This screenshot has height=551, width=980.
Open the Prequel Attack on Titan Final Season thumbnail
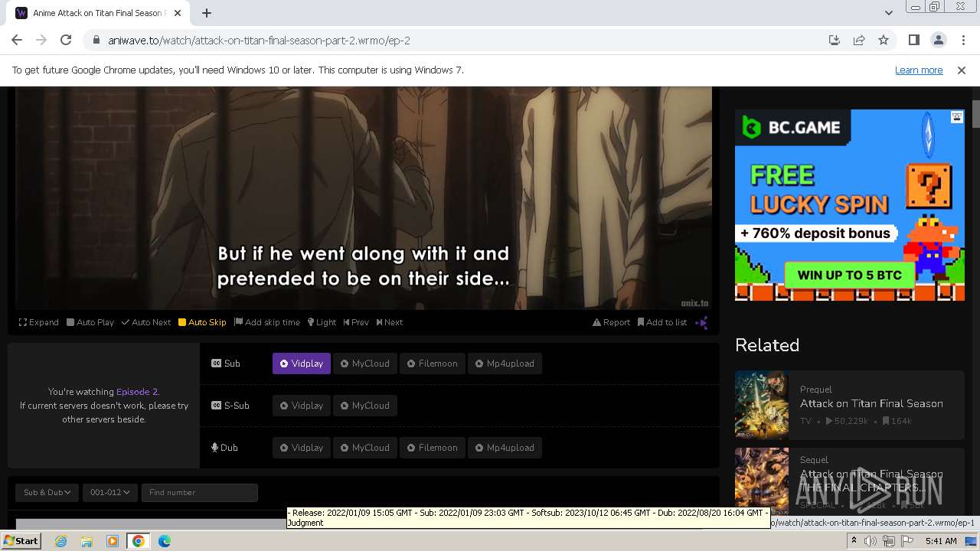762,405
